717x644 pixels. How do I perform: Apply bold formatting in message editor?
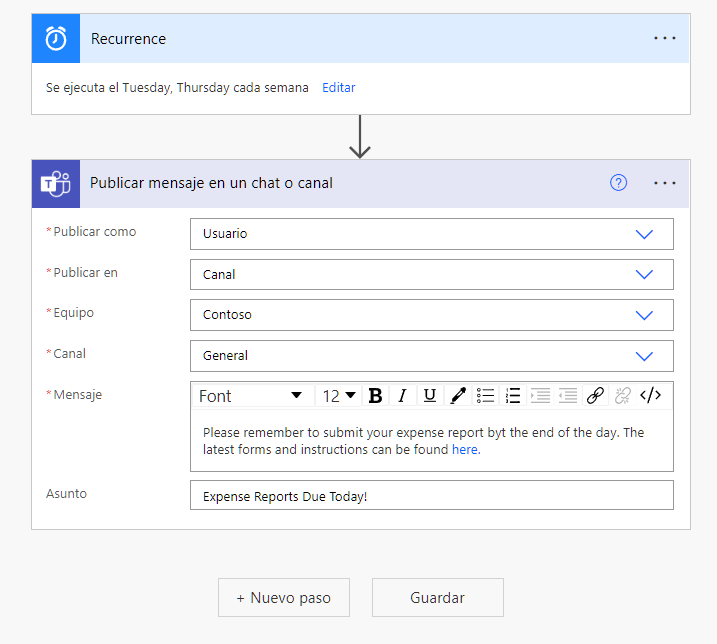(x=375, y=396)
